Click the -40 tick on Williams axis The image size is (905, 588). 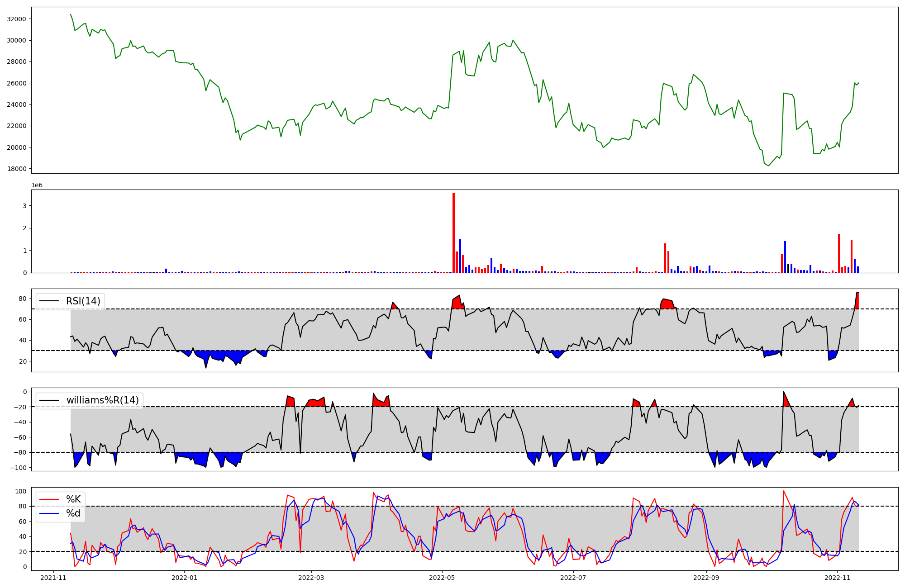tap(20, 422)
